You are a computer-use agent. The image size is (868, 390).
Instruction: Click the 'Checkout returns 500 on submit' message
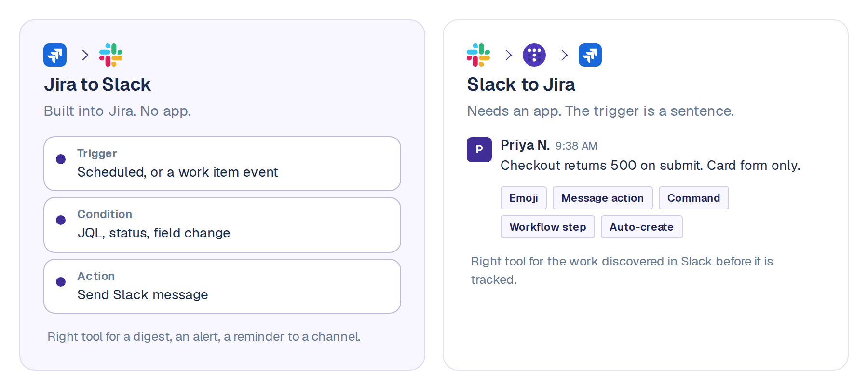(x=651, y=166)
